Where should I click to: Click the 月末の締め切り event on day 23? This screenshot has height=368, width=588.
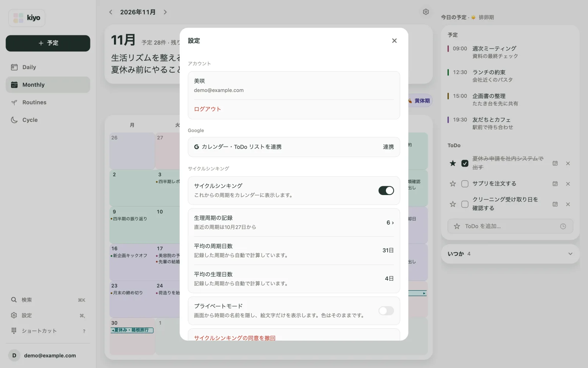pos(127,293)
